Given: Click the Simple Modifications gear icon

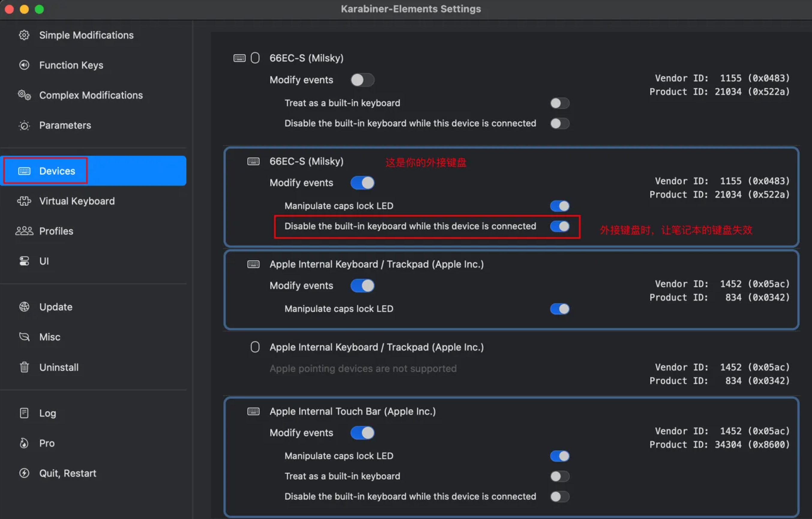Looking at the screenshot, I should pyautogui.click(x=24, y=35).
